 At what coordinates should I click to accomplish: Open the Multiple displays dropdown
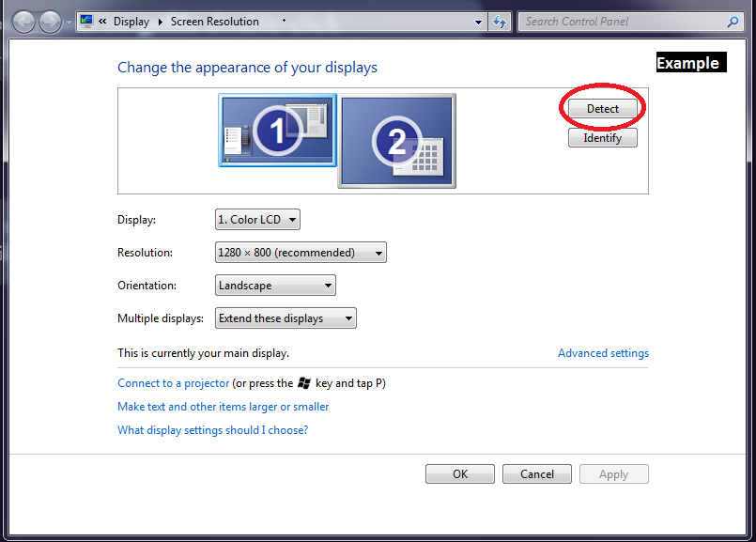[x=285, y=318]
